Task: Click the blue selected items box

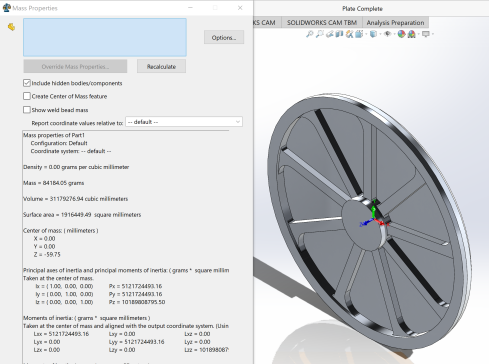Action: point(105,37)
